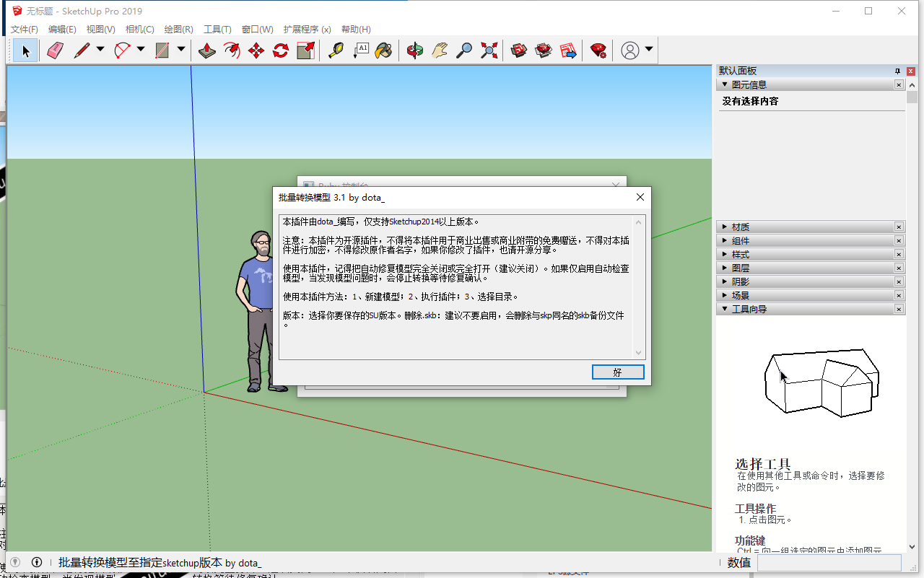Image resolution: width=924 pixels, height=578 pixels.
Task: Select the Scale tool
Action: [305, 51]
